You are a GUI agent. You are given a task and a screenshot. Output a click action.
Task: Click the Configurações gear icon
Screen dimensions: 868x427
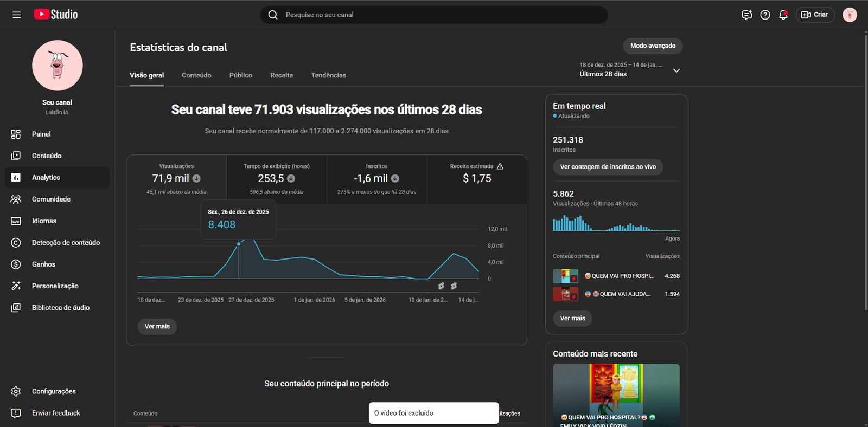pos(16,391)
